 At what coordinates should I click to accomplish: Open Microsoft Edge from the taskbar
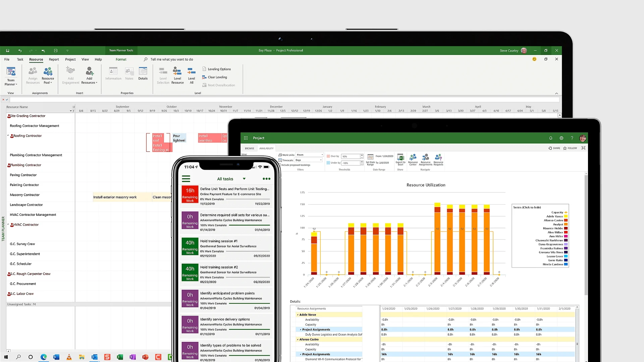click(x=44, y=357)
